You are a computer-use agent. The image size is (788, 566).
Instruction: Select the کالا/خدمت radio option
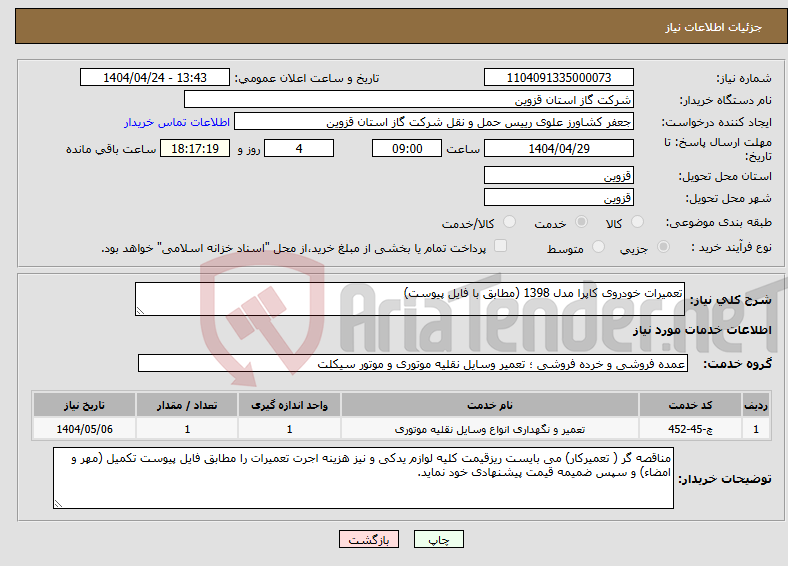(x=509, y=222)
